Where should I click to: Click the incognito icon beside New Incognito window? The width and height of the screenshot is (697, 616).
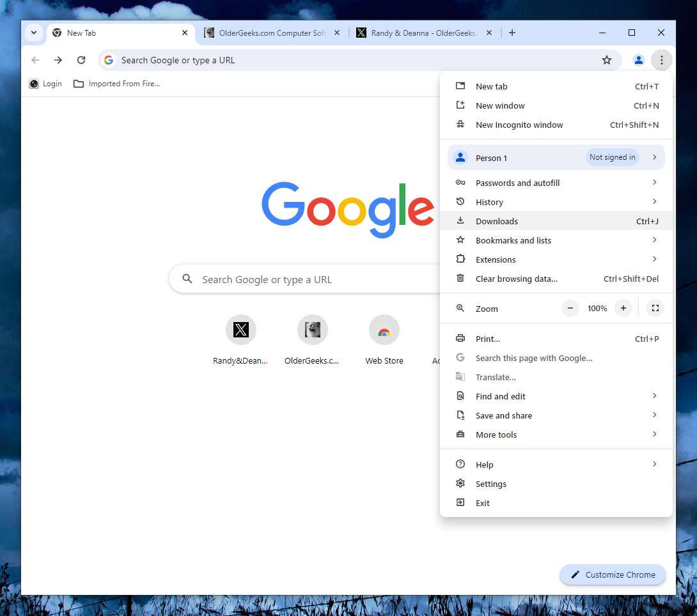[460, 125]
